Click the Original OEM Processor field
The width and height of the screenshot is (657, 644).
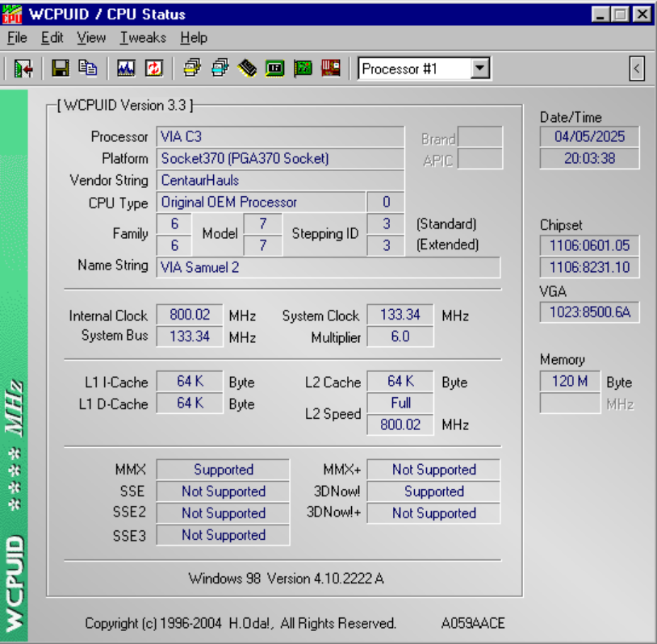click(261, 202)
